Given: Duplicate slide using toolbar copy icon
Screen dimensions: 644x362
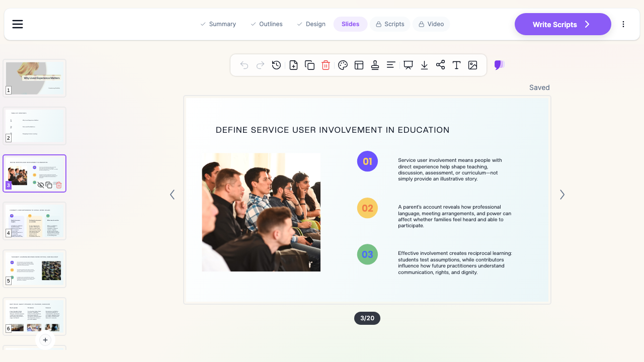Looking at the screenshot, I should tap(310, 65).
